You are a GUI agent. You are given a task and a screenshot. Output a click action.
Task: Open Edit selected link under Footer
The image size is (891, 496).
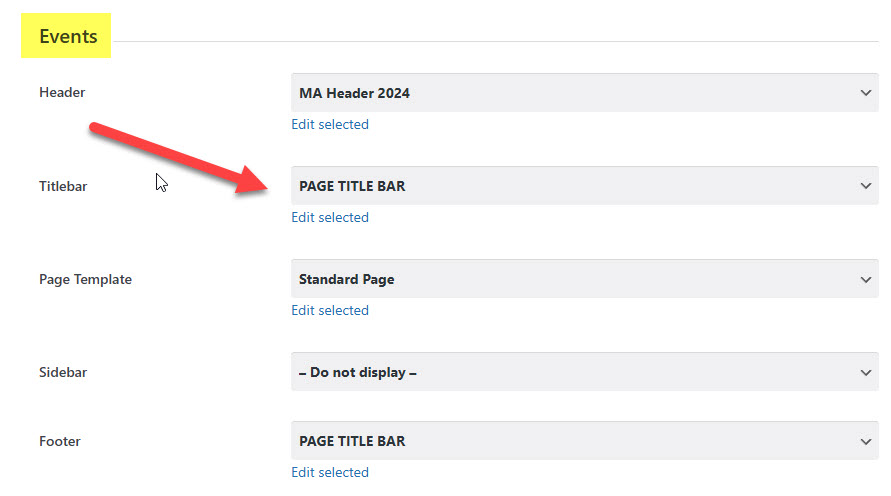330,473
